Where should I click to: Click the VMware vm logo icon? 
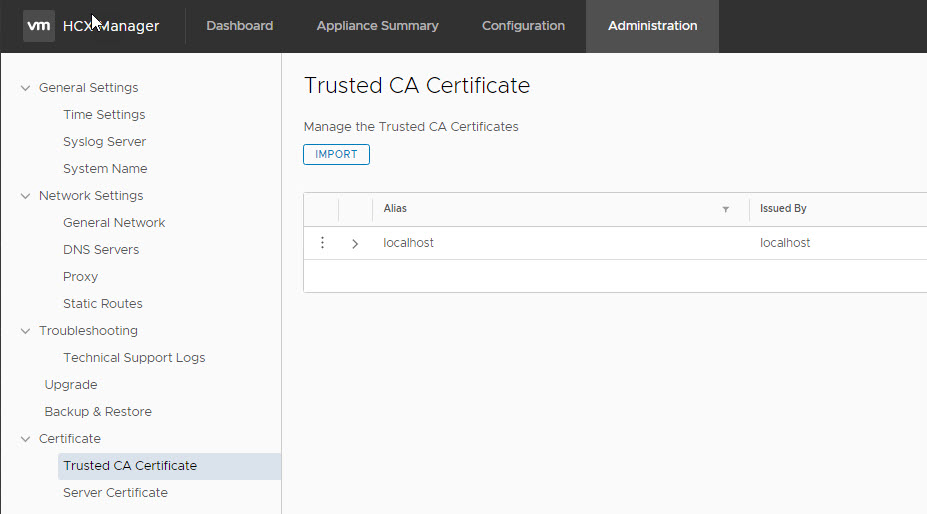click(38, 26)
